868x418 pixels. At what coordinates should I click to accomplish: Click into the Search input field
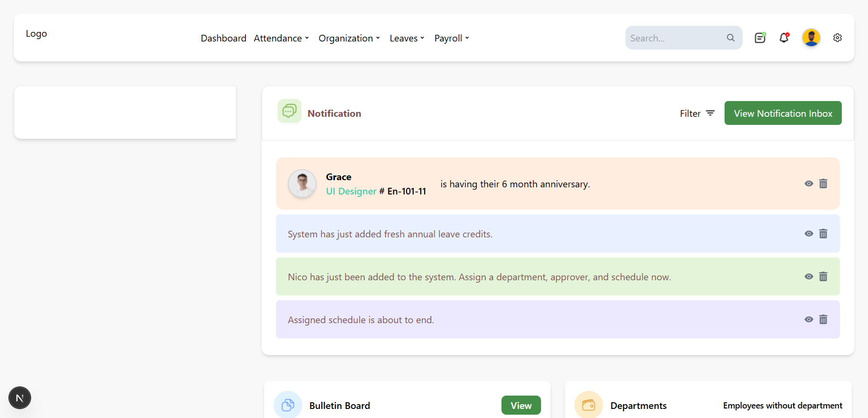coord(674,38)
